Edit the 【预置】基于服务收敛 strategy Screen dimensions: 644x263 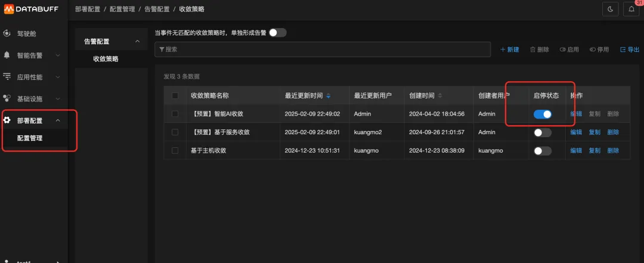tap(576, 132)
